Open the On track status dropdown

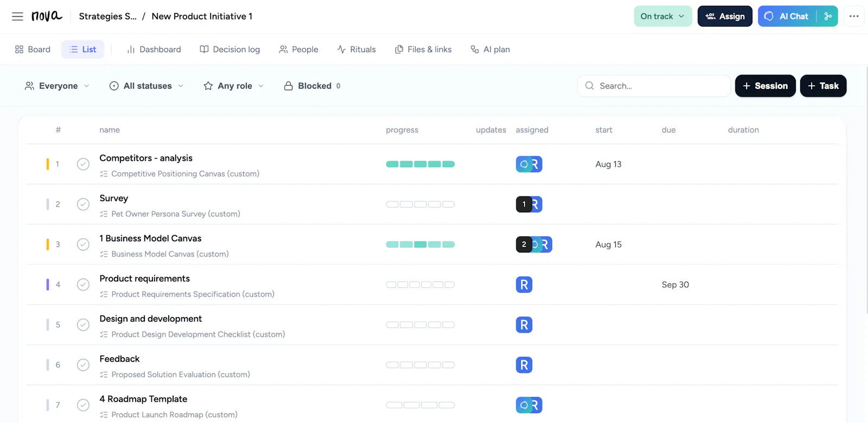[x=662, y=16]
